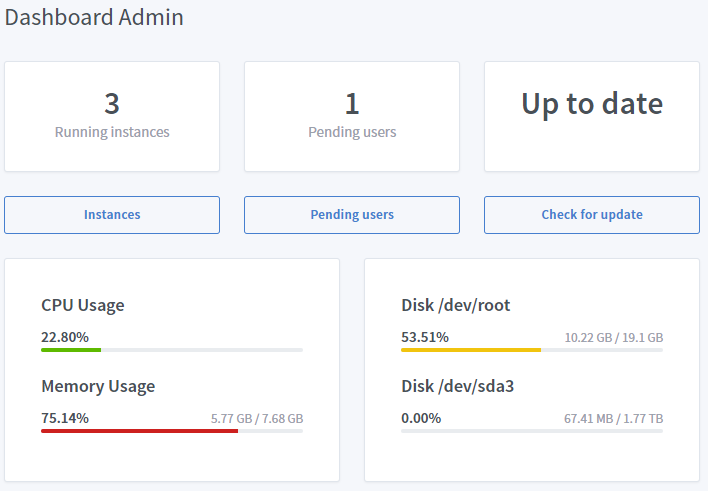Click the 75.14% memory percentage value
The image size is (708, 491).
pyautogui.click(x=65, y=418)
